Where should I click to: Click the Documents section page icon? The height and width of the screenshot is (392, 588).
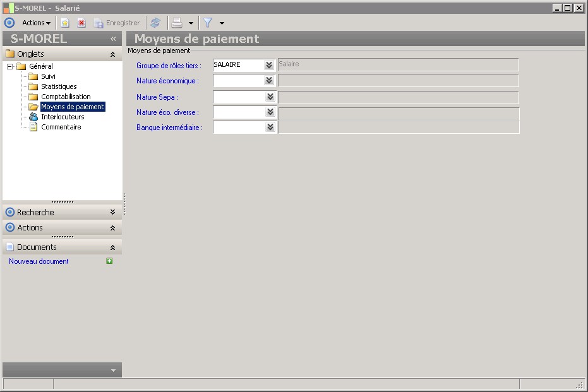tap(9, 247)
